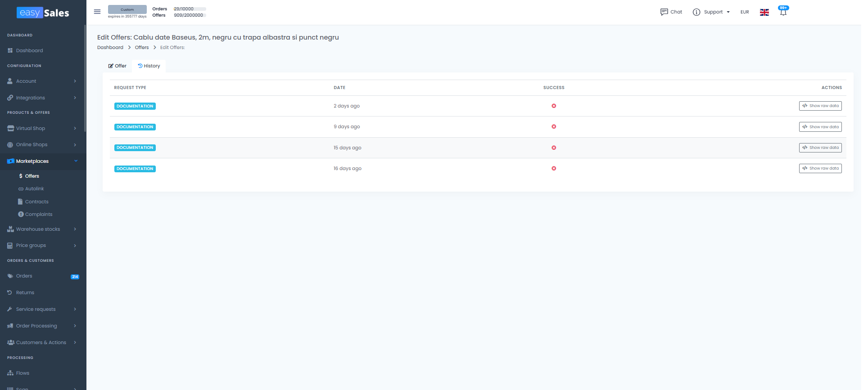Image resolution: width=868 pixels, height=390 pixels.
Task: Switch language via the UK flag icon
Action: coord(764,12)
